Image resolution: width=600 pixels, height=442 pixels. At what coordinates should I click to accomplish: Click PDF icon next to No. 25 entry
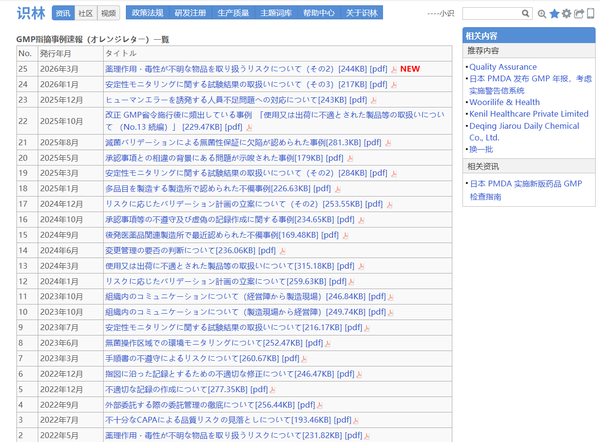click(x=394, y=69)
